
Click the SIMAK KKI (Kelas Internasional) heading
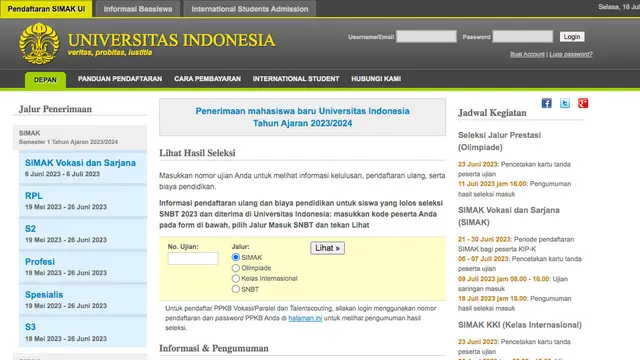[520, 325]
